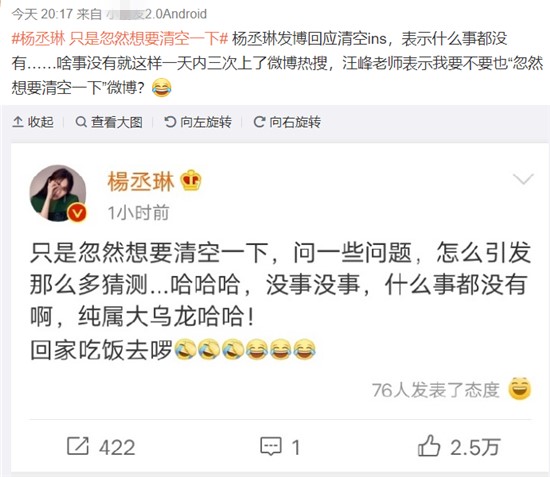Image resolution: width=550 pixels, height=477 pixels.
Task: Click the 收起 collapse text button
Action: 41,122
